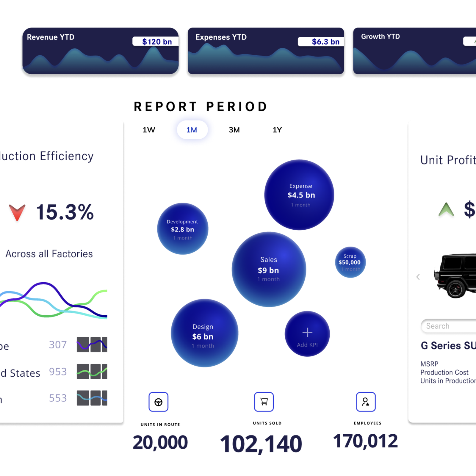Click the green up arrow profit indicator

click(446, 209)
